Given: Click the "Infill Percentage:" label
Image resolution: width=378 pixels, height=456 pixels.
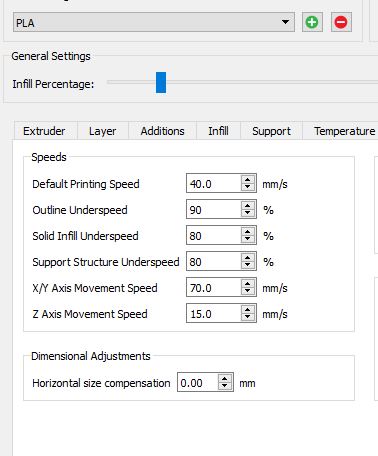Looking at the screenshot, I should pyautogui.click(x=53, y=84).
